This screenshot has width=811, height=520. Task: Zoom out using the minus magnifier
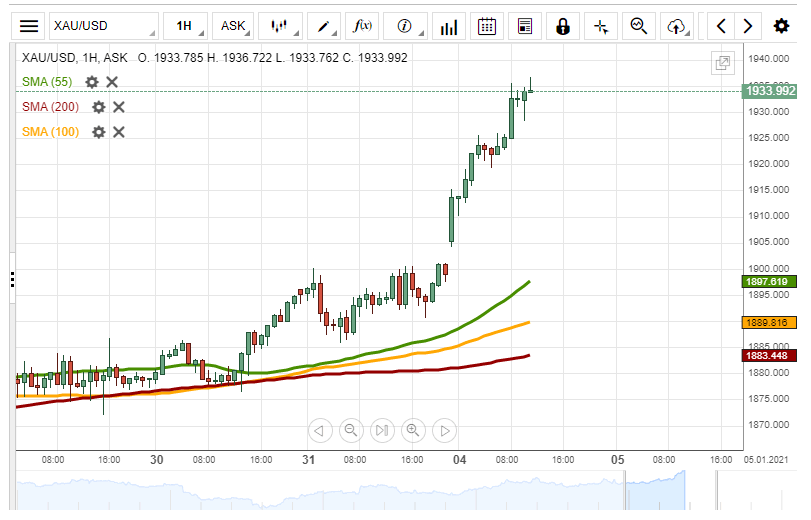coord(351,431)
